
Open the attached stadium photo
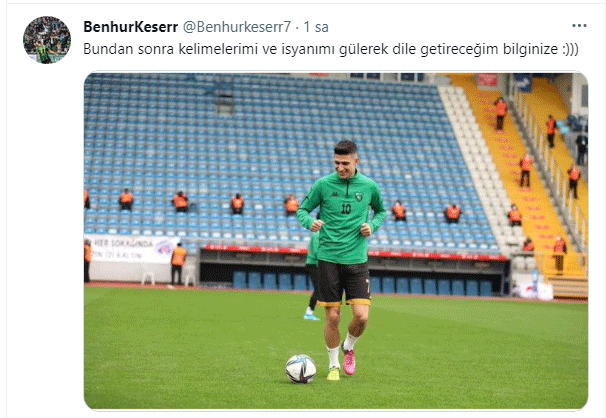tap(336, 241)
